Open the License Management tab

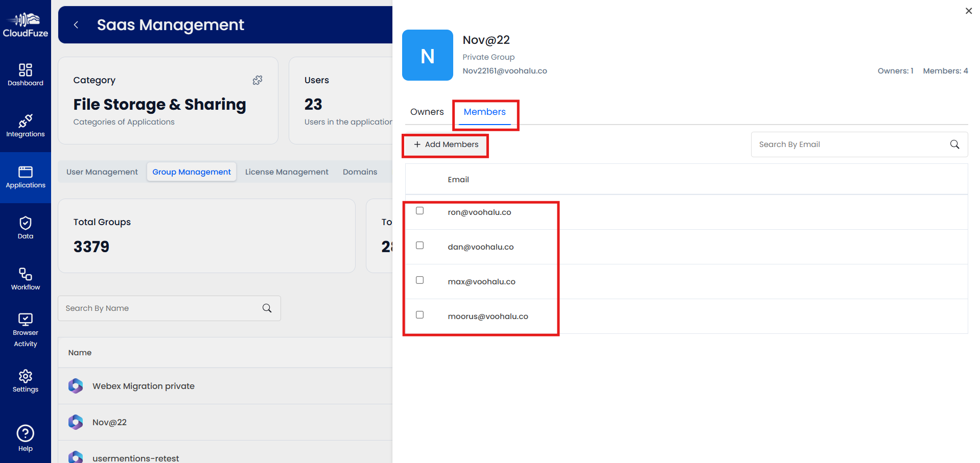(286, 172)
